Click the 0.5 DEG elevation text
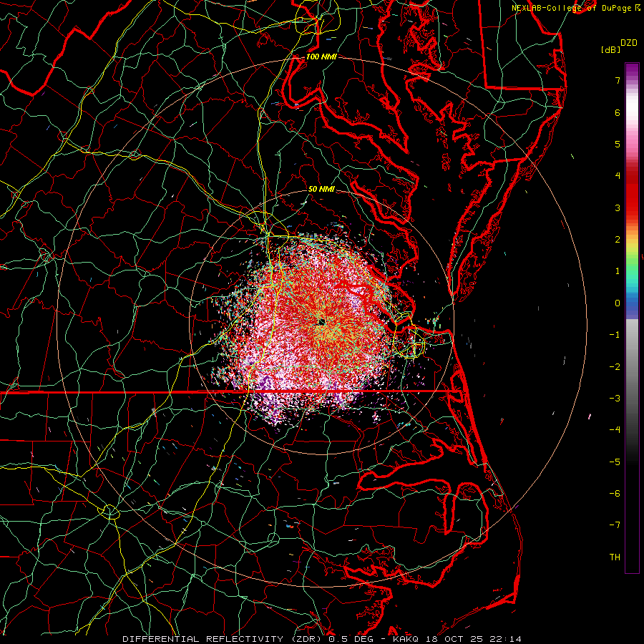The image size is (644, 644). pos(352,639)
